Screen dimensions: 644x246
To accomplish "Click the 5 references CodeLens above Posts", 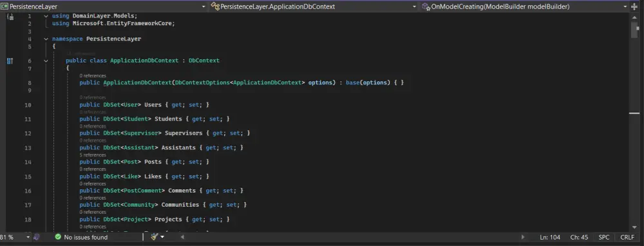I will pyautogui.click(x=93, y=155).
